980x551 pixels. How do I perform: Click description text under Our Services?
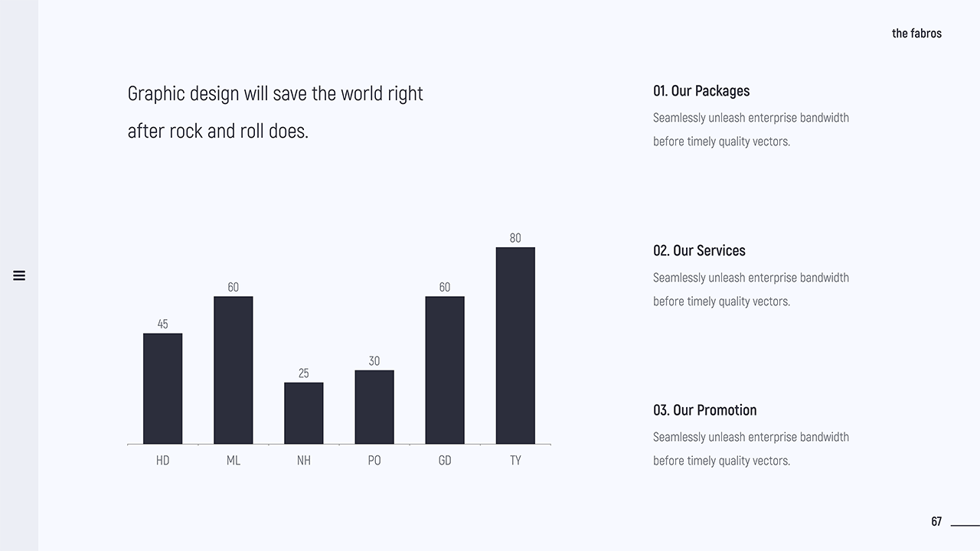(750, 289)
